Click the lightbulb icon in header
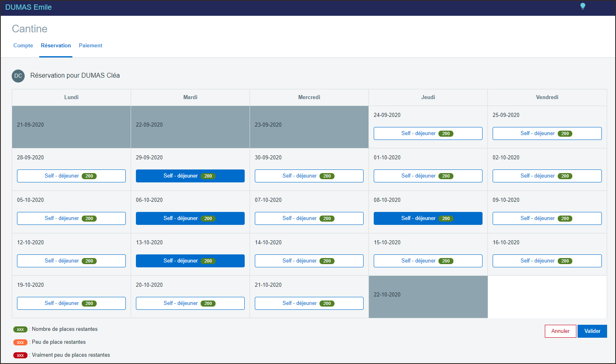Screen dimensions: 616x364 click(582, 6)
